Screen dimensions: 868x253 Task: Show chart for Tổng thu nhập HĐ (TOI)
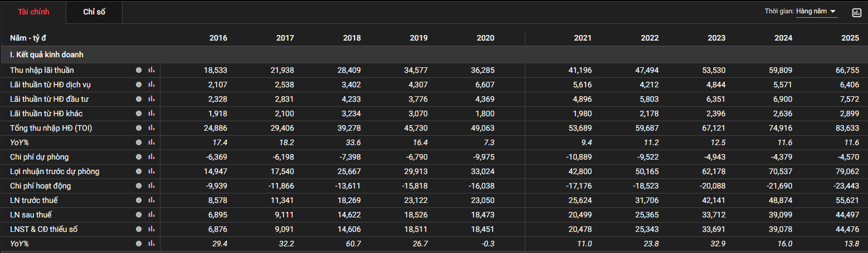151,128
